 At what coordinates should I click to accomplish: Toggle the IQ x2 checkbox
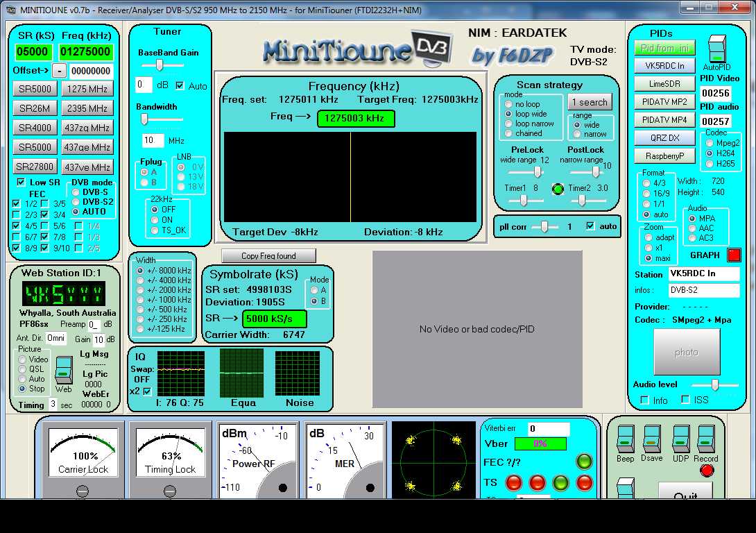(x=148, y=391)
